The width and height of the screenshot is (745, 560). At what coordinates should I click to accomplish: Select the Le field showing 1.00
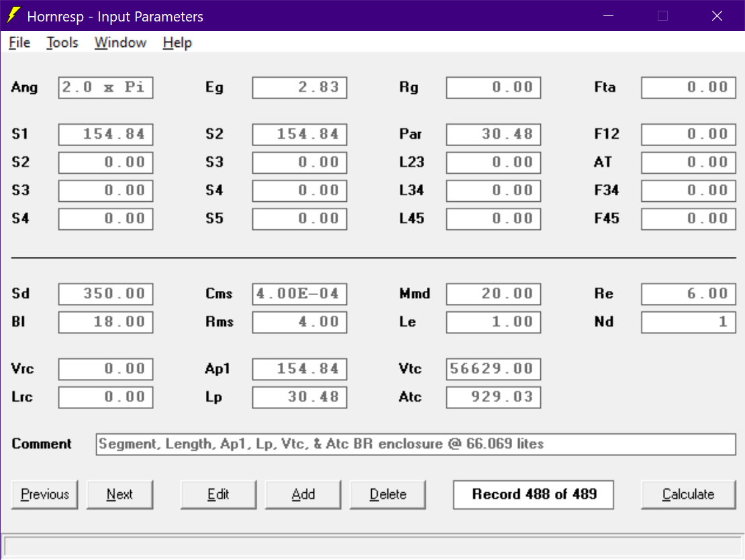tap(493, 322)
